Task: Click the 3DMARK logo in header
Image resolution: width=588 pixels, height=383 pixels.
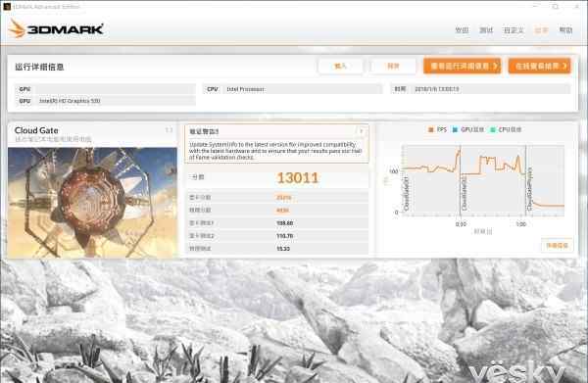Action: click(56, 28)
